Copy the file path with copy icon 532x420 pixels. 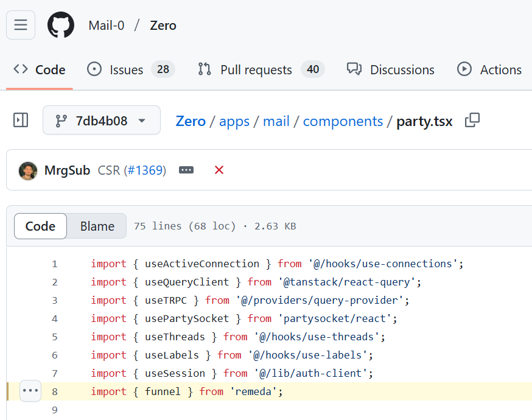tap(472, 120)
